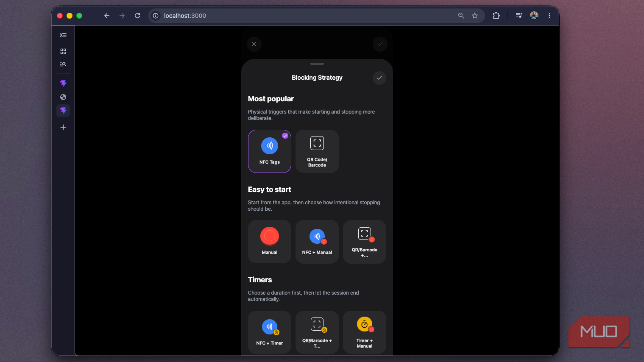Select the Manual strategy option

point(270,242)
